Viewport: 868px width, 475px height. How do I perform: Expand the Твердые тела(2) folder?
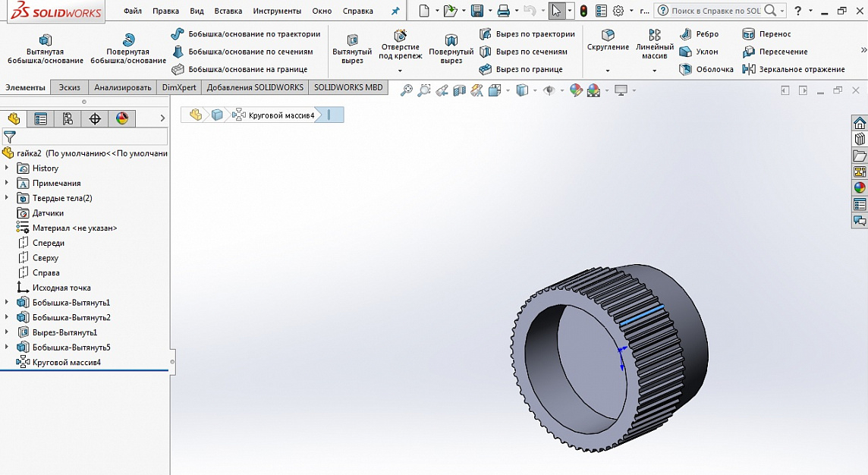click(x=8, y=198)
